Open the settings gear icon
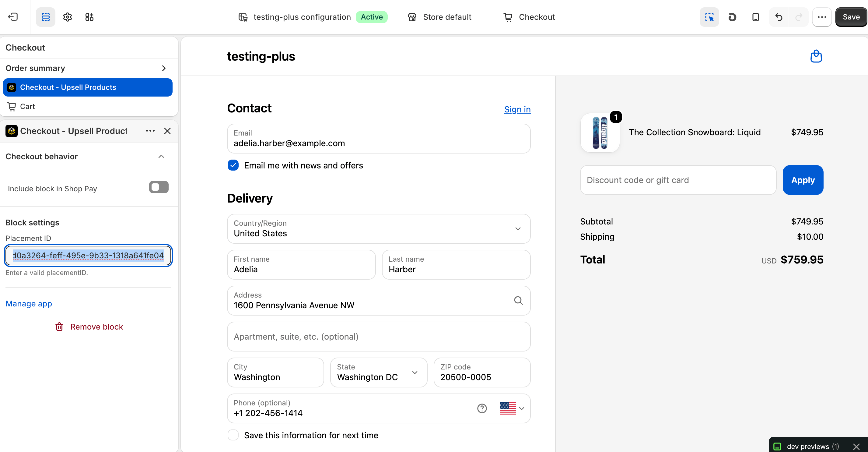Screen dimensions: 868x452 tap(67, 17)
